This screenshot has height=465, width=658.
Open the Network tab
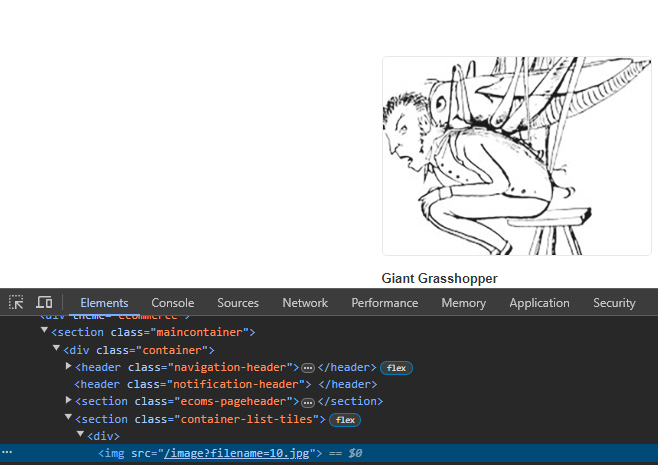click(x=305, y=303)
